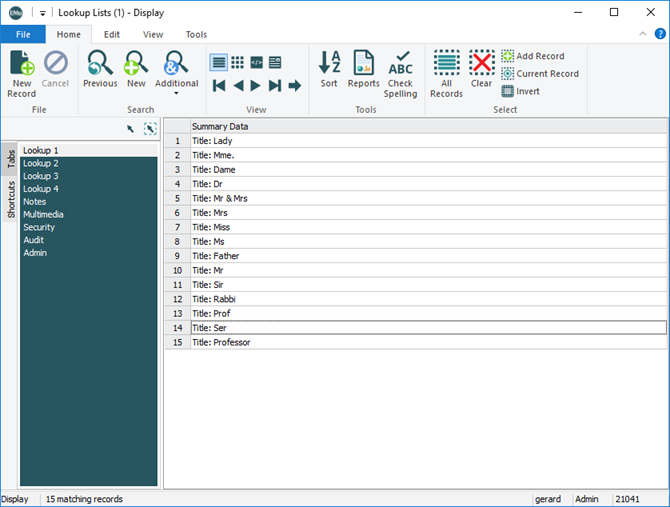Switch to the Edit ribbon tab
Screen dimensions: 670x507
point(111,34)
